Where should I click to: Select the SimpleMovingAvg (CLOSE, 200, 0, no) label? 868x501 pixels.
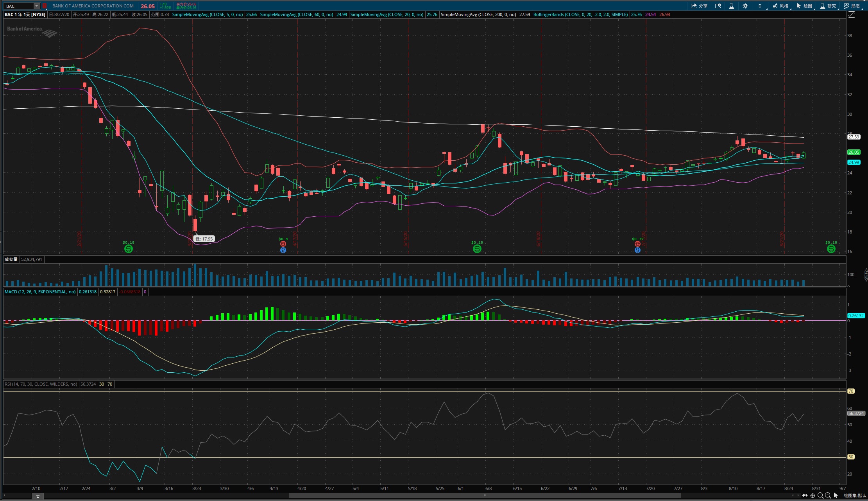tap(478, 14)
